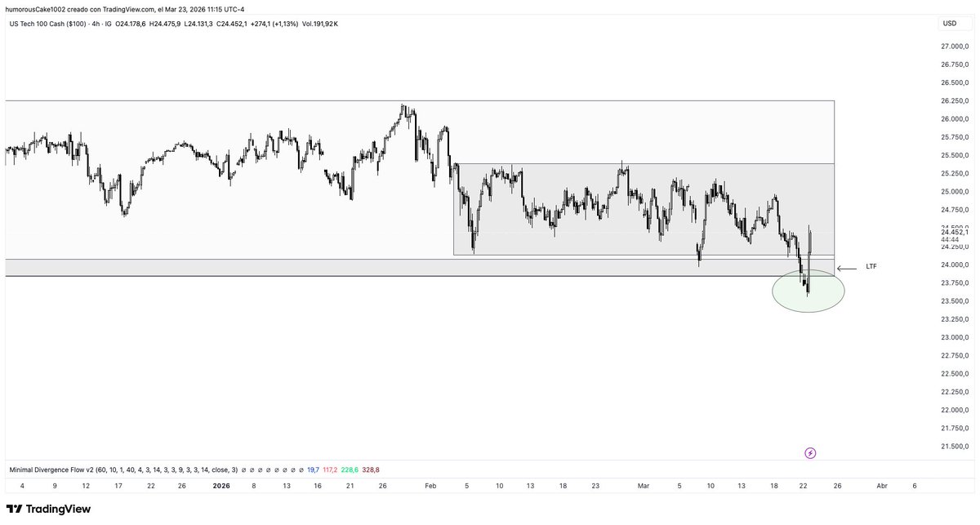Click the 2026 year label on timeline
Image resolution: width=980 pixels, height=525 pixels.
point(220,485)
